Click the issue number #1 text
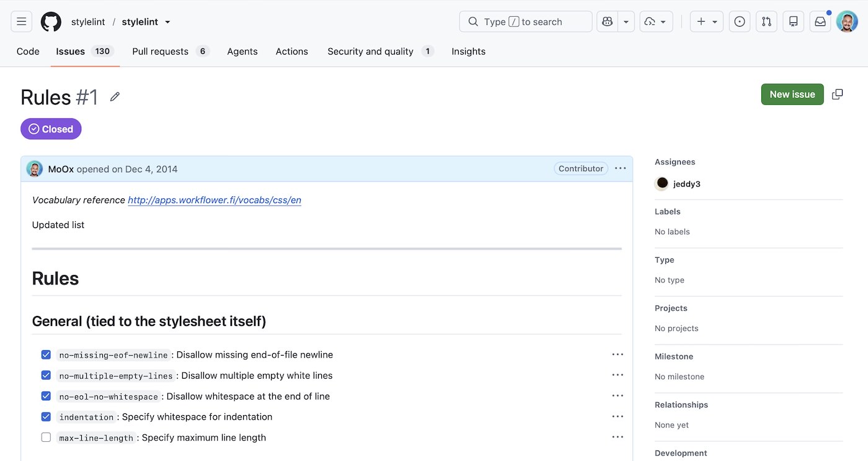The height and width of the screenshot is (461, 868). pos(87,97)
